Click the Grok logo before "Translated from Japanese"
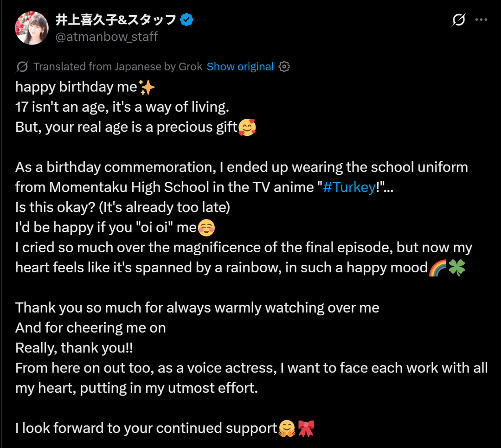Image resolution: width=501 pixels, height=448 pixels. [x=22, y=67]
